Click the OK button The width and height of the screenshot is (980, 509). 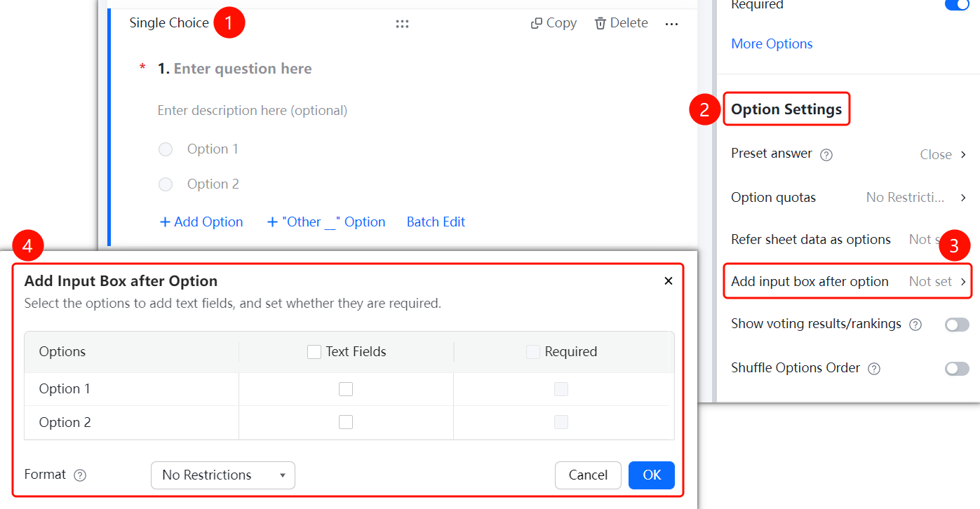(652, 475)
